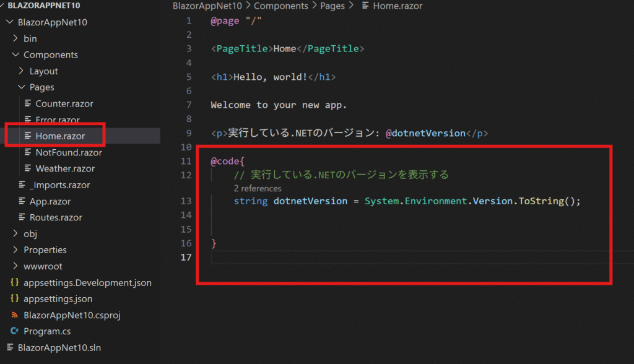The image size is (634, 364).
Task: Expand the bin folder chevron
Action: tap(15, 38)
